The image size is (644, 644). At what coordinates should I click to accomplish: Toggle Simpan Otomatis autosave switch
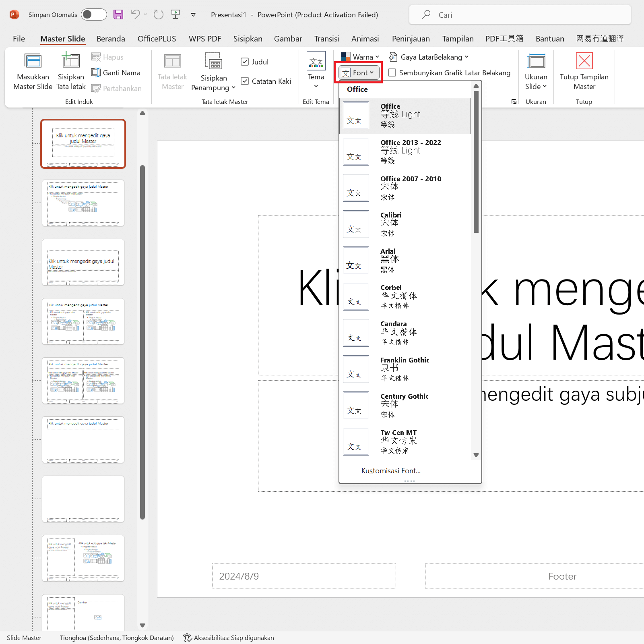[93, 15]
